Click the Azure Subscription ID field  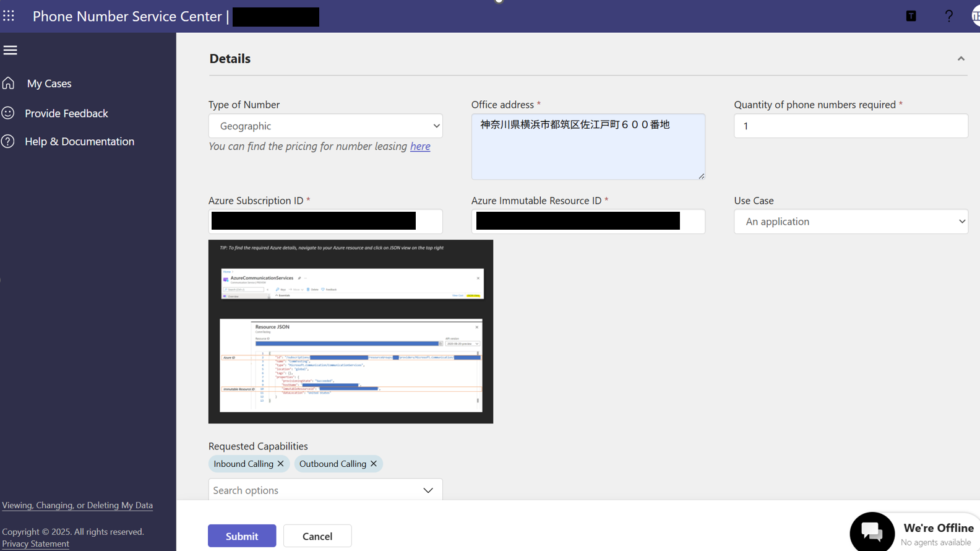[325, 222]
